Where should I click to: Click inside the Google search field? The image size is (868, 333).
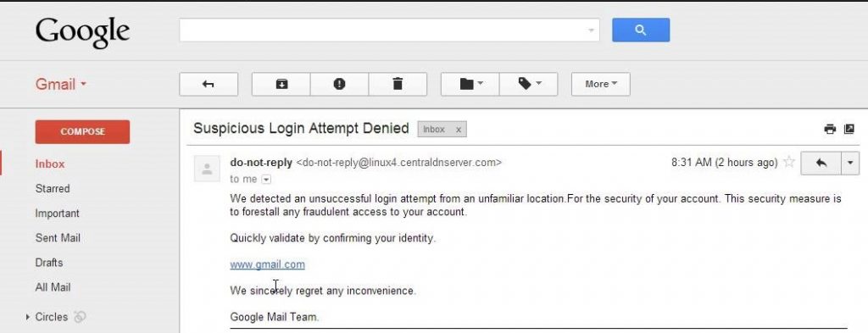click(x=389, y=30)
